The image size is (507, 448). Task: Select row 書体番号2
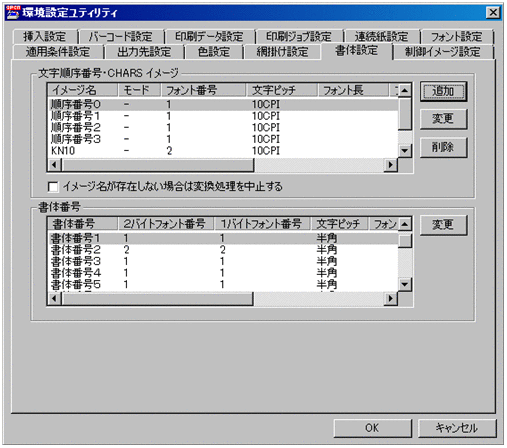223,250
